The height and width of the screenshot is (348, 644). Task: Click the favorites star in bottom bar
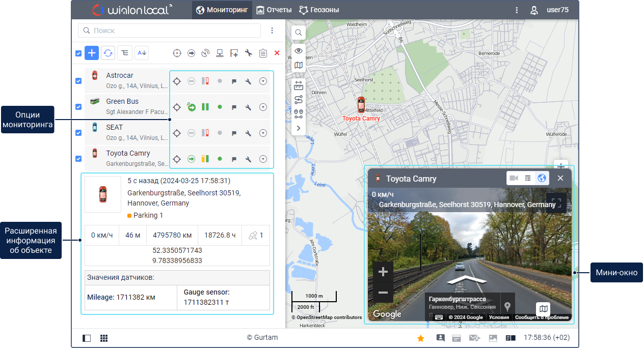[x=421, y=338]
